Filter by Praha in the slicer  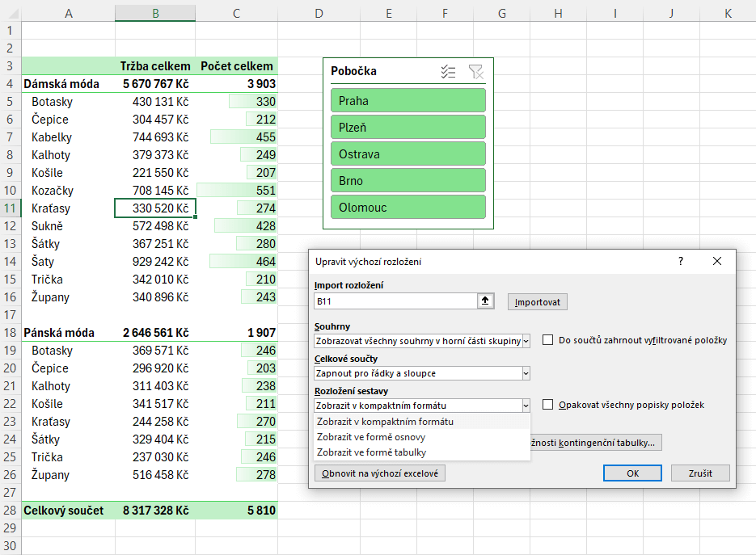tap(408, 101)
